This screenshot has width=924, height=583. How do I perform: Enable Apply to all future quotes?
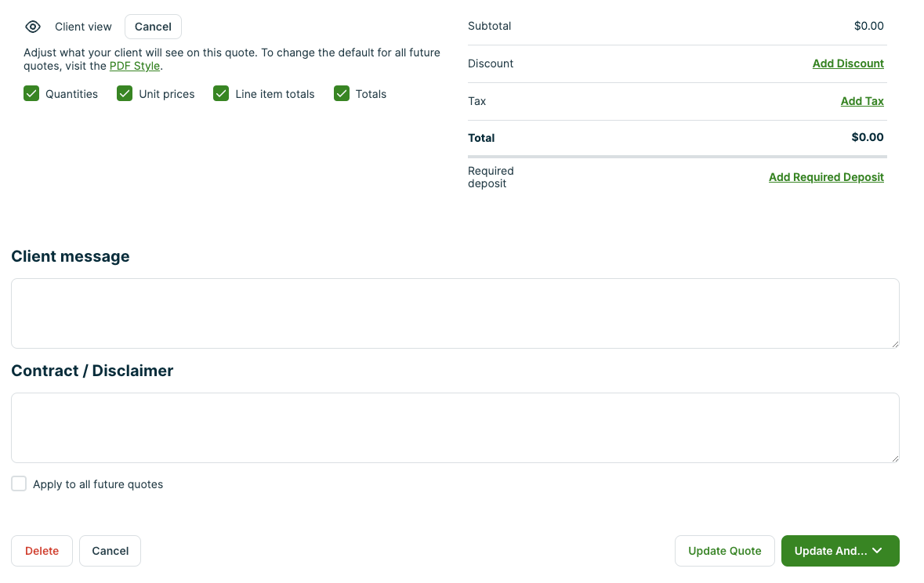19,484
